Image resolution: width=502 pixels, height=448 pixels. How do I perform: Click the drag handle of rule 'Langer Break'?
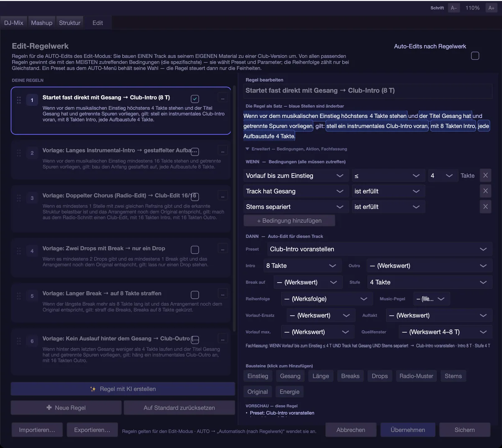pyautogui.click(x=19, y=296)
